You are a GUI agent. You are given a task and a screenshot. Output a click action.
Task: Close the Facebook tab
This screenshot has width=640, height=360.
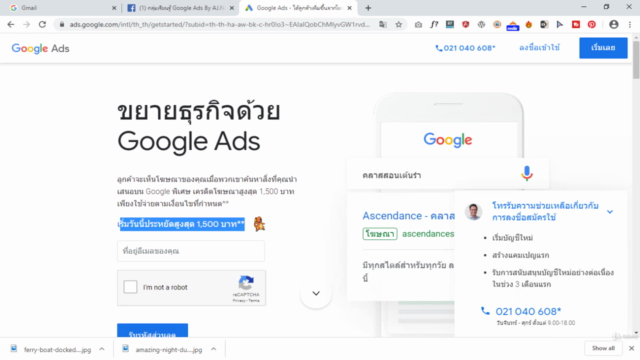(x=232, y=8)
